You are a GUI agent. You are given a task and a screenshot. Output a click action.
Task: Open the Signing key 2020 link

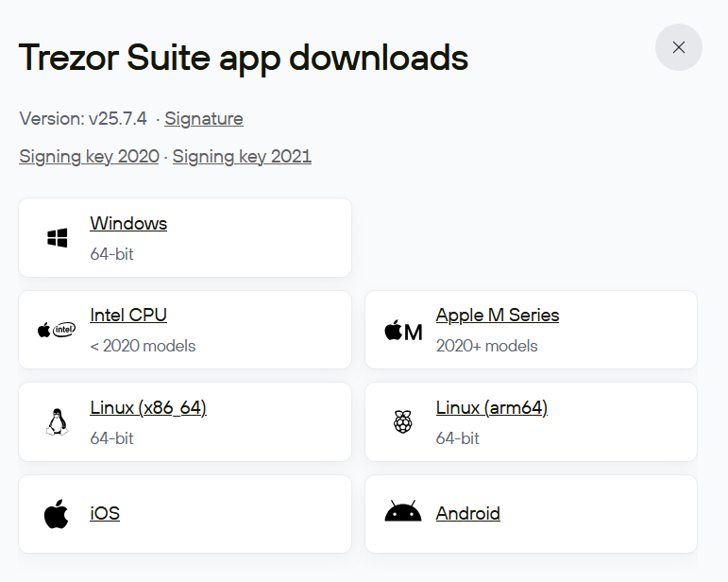click(89, 157)
